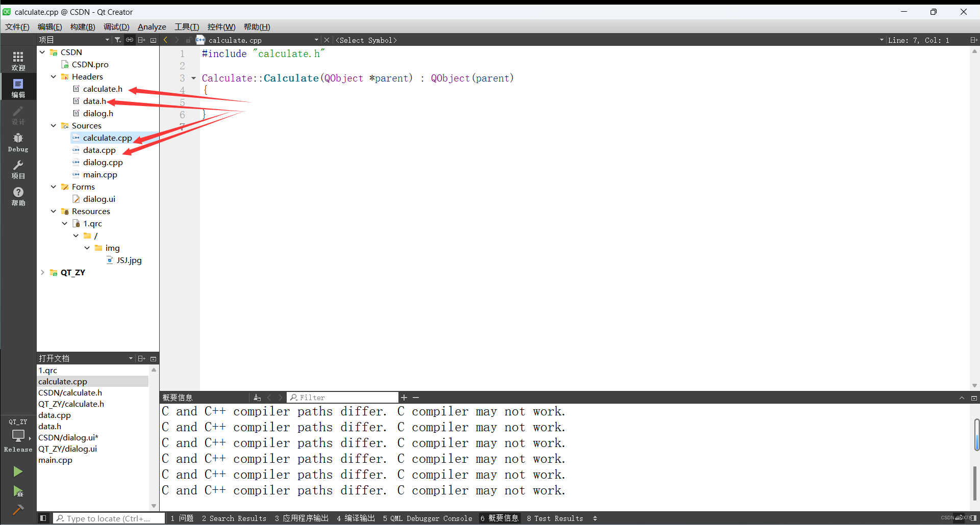
Task: Open the Analyze menu
Action: tap(152, 27)
